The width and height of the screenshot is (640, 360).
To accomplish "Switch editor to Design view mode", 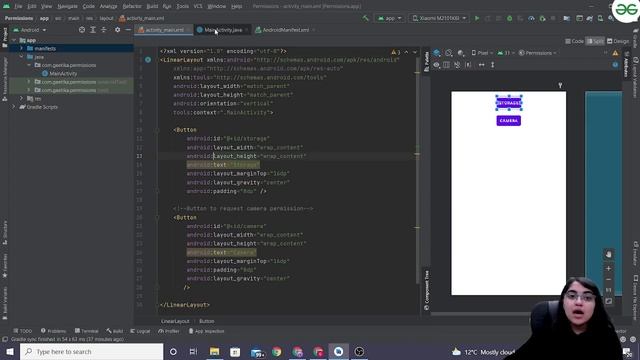I will [x=618, y=41].
